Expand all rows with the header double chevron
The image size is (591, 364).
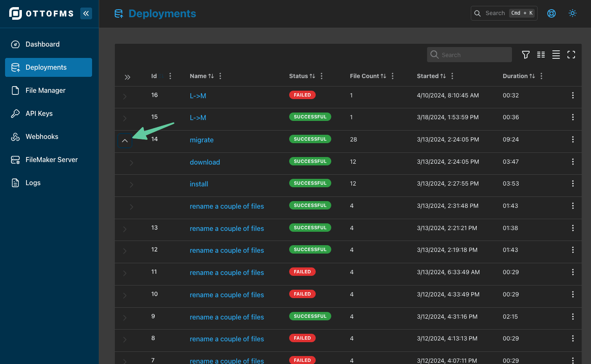point(127,77)
